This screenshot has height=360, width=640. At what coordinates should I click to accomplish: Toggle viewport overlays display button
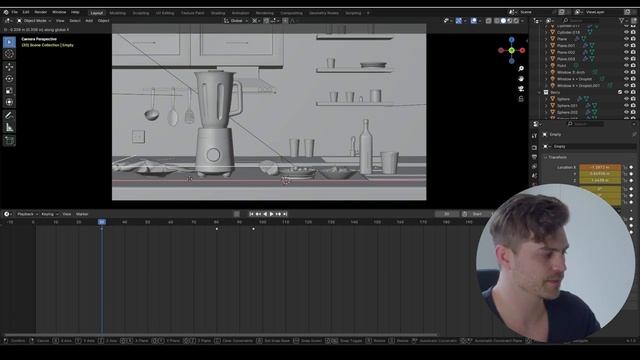[473, 20]
